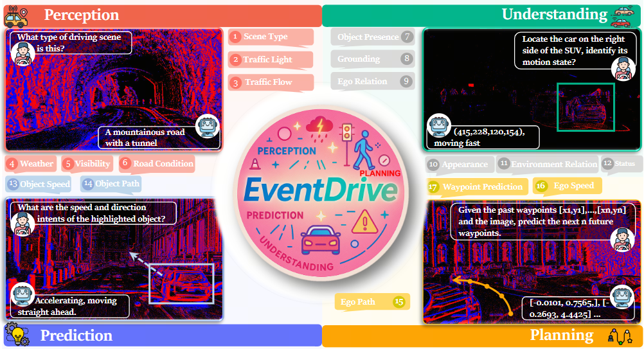
Task: Click the 'Accelerating, moving straight ahead.' answer
Action: (x=70, y=307)
